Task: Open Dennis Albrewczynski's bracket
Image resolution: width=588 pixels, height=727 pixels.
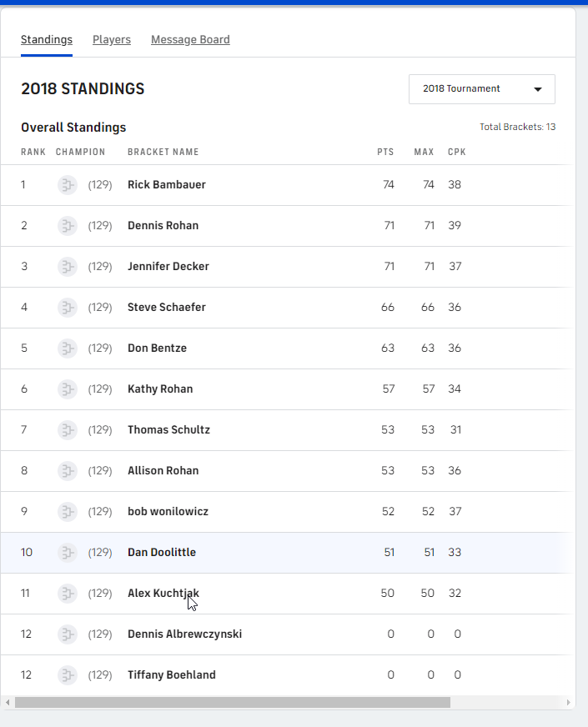Action: (184, 634)
